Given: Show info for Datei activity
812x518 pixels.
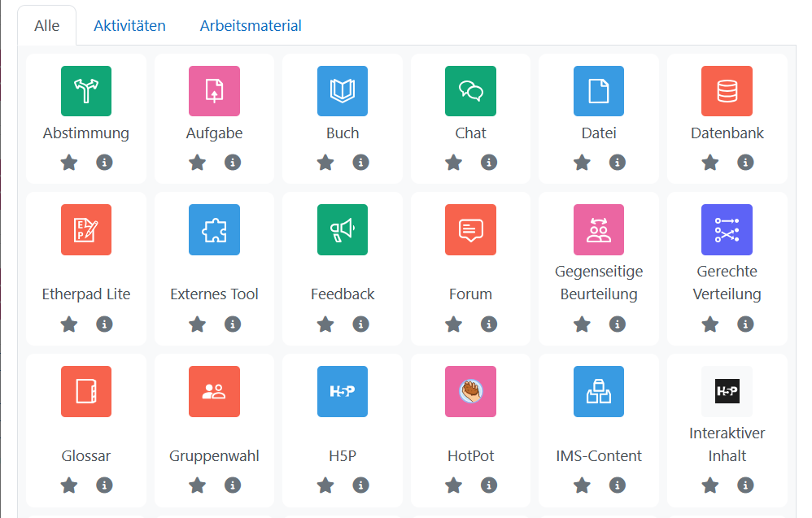Looking at the screenshot, I should pos(618,163).
